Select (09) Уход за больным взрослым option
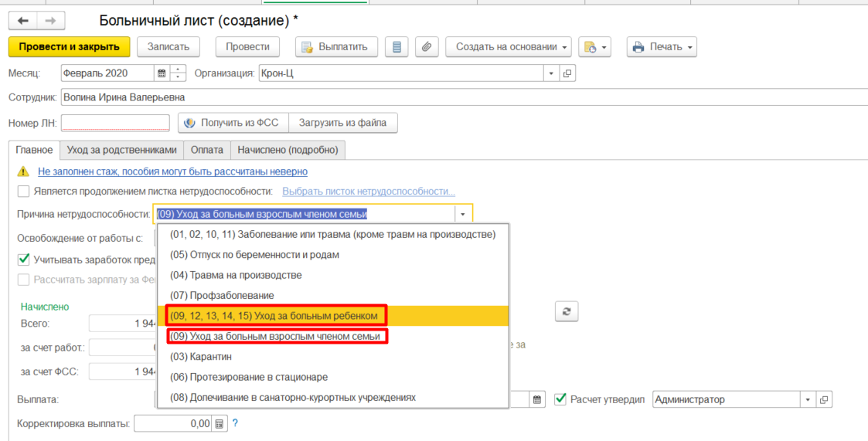This screenshot has width=868, height=441. coord(332,337)
